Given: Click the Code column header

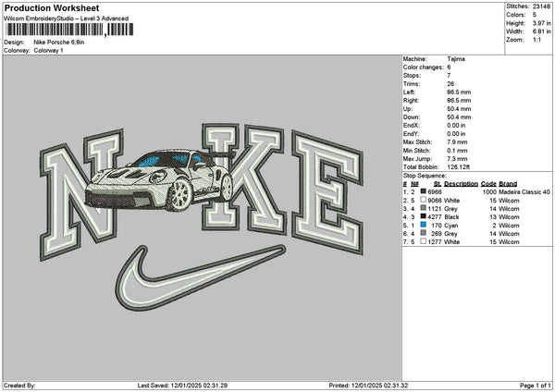Looking at the screenshot, I should pyautogui.click(x=488, y=184).
